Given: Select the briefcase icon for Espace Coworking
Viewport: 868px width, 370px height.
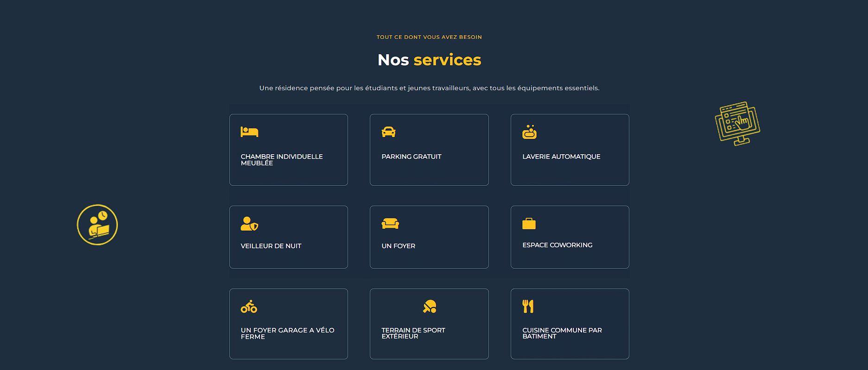Looking at the screenshot, I should [x=529, y=224].
